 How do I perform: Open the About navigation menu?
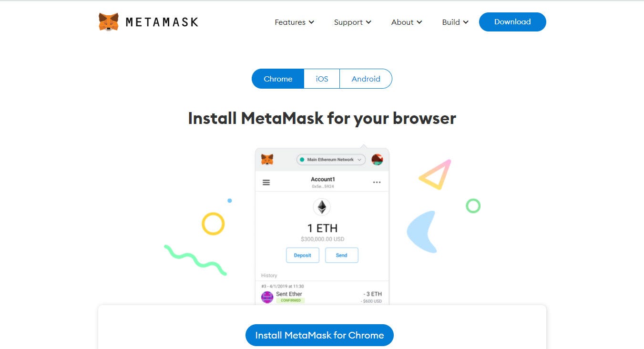coord(407,22)
